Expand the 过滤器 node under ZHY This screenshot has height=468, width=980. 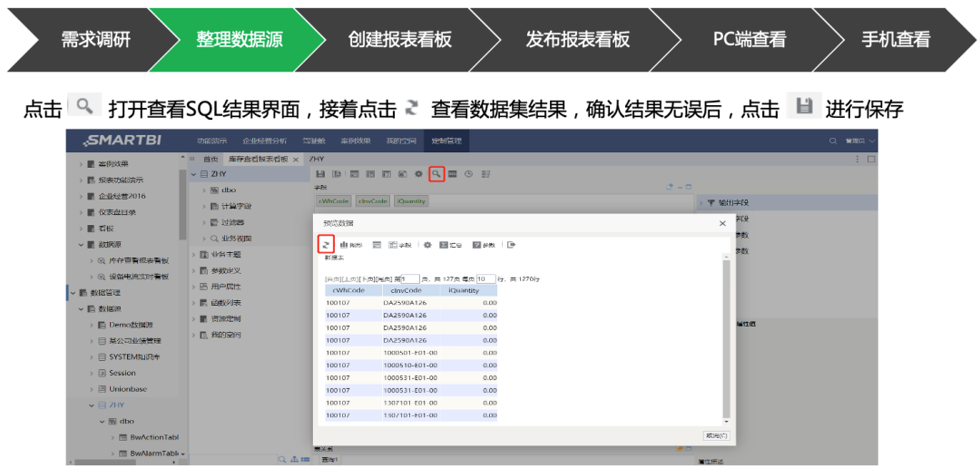[x=203, y=222]
